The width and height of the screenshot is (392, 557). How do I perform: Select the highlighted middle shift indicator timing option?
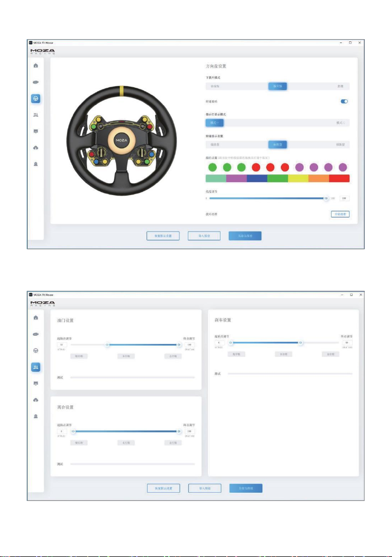point(278,144)
